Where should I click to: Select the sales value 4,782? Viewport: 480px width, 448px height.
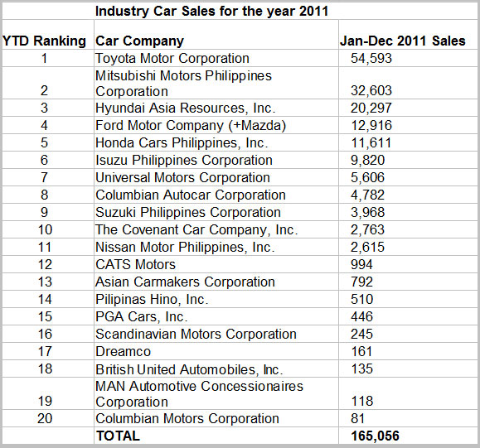coord(367,195)
